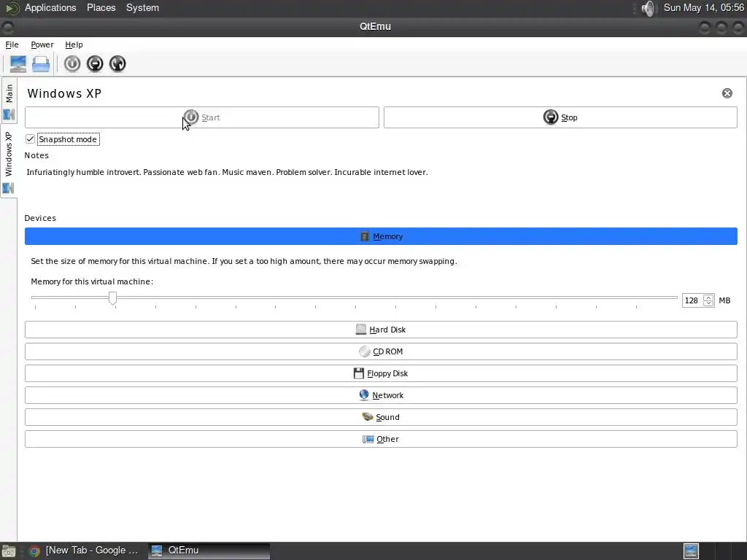Stop the Windows XP virtual machine

pos(560,117)
